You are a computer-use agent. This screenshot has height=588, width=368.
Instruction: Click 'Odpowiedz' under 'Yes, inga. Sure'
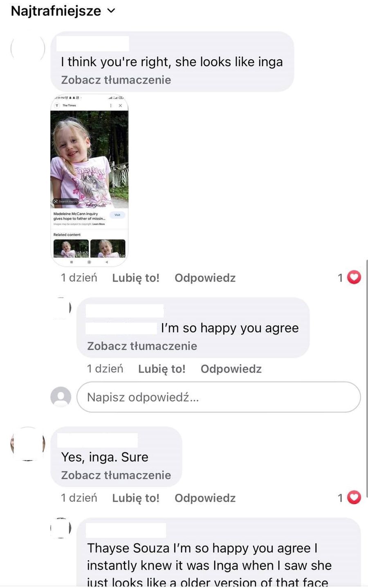click(x=205, y=498)
